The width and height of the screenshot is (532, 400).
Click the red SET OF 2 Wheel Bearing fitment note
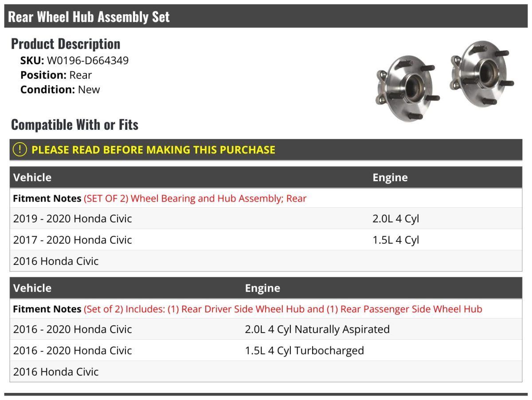195,198
